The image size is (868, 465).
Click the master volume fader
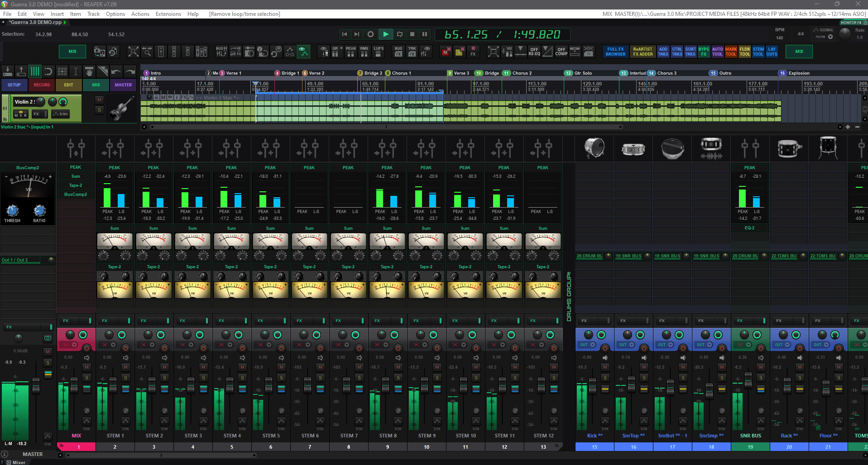click(x=36, y=386)
